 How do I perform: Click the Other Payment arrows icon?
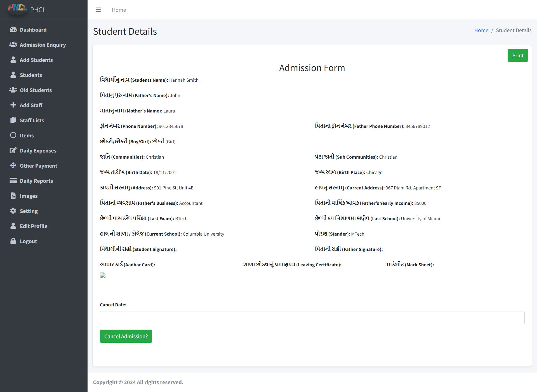point(13,166)
